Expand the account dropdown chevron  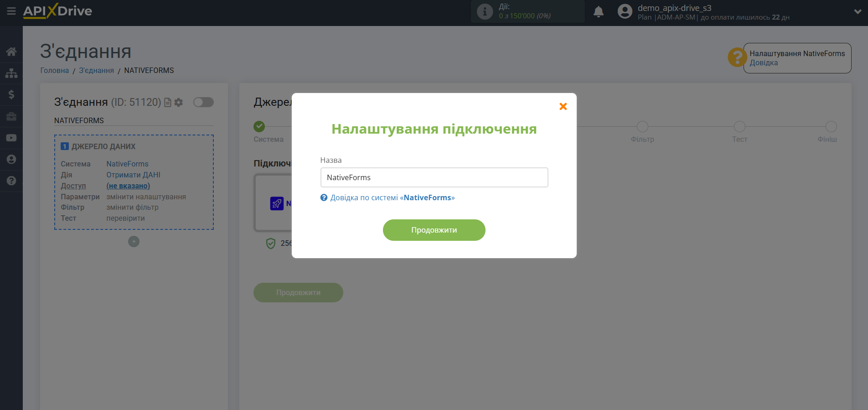pyautogui.click(x=858, y=12)
